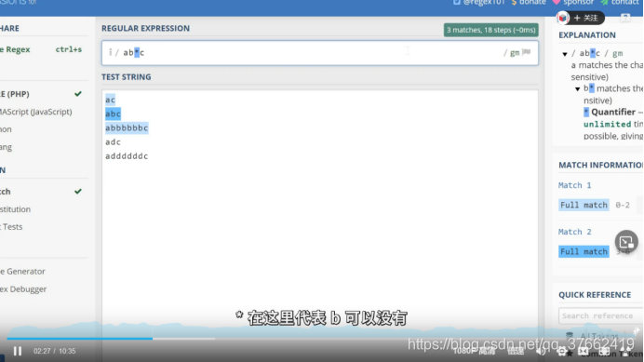Image resolution: width=644 pixels, height=362 pixels.
Task: Collapse the b* matches explanation node
Action: pyautogui.click(x=578, y=88)
